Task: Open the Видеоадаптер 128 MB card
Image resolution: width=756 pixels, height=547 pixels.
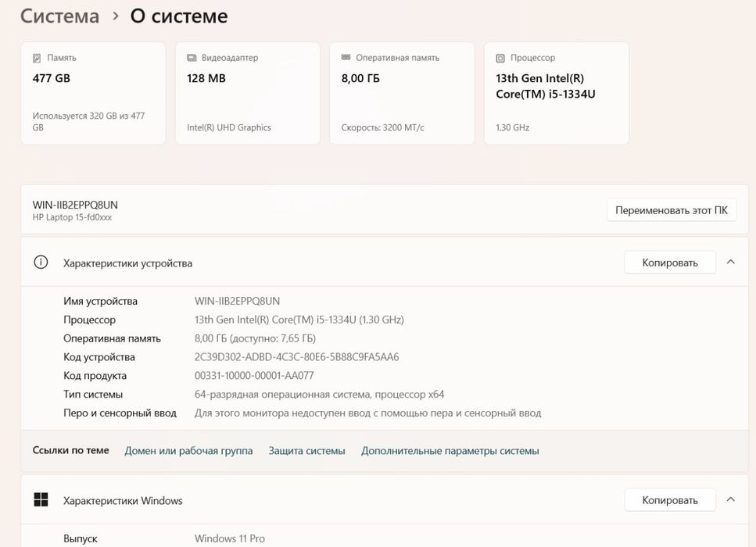Action: coord(248,93)
